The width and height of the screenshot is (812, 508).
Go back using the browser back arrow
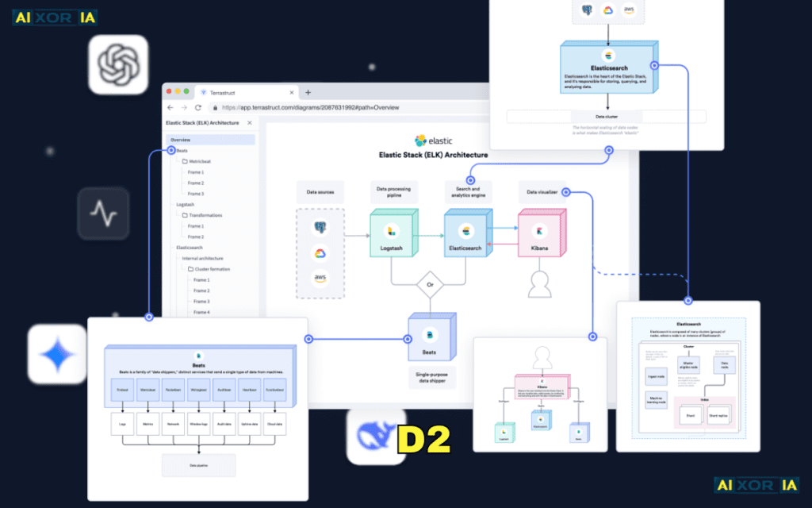pos(170,107)
